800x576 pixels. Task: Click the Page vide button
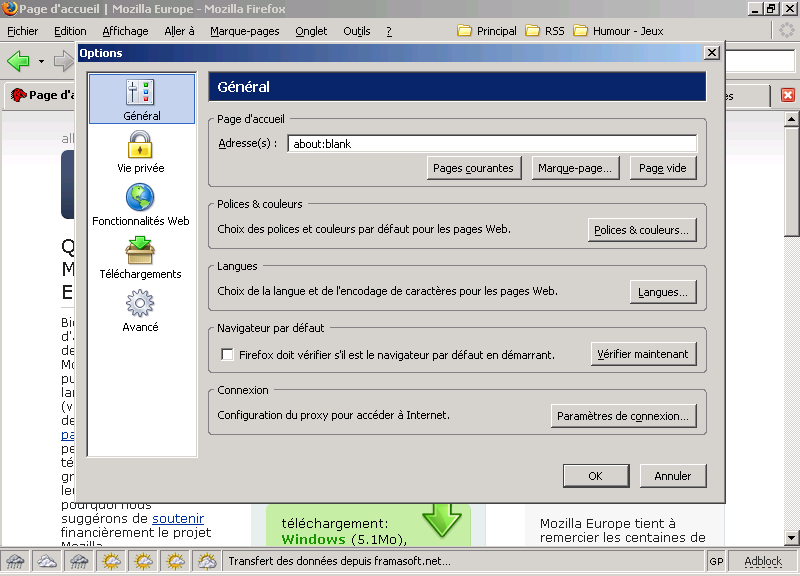pos(663,168)
